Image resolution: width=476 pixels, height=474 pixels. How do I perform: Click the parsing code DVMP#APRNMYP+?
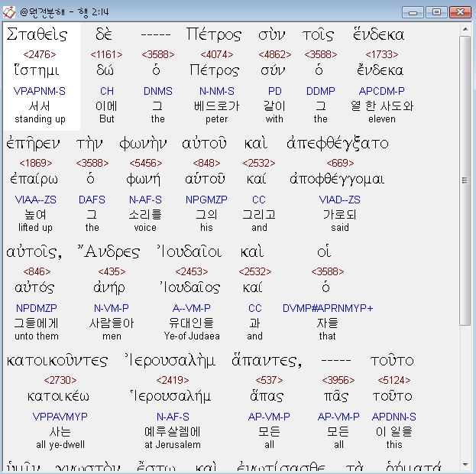click(328, 308)
